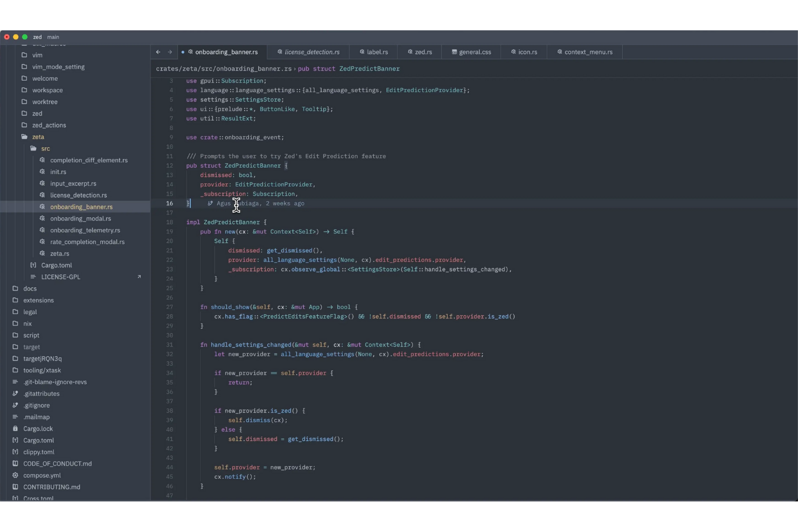798x532 pixels.
Task: Click the Rust file icon beside init.rs
Action: 43,171
